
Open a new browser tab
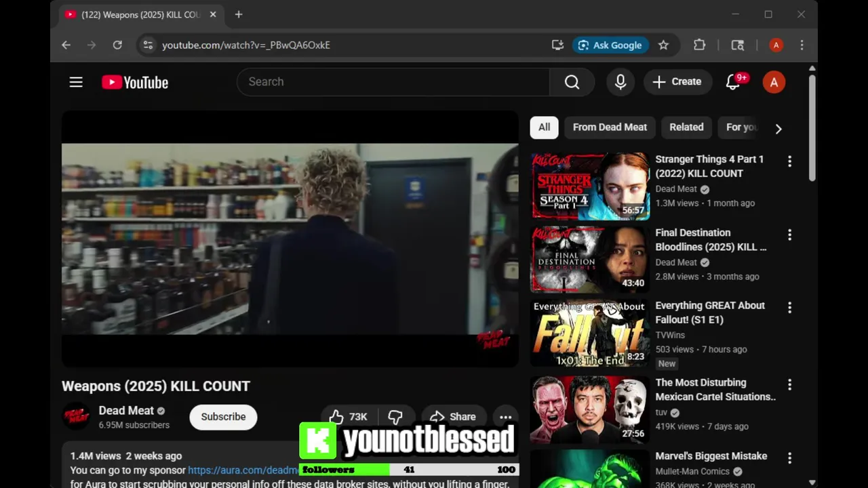[238, 14]
